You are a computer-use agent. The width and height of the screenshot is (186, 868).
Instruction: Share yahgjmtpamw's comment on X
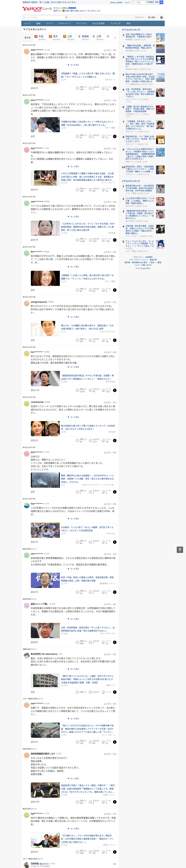point(115,340)
